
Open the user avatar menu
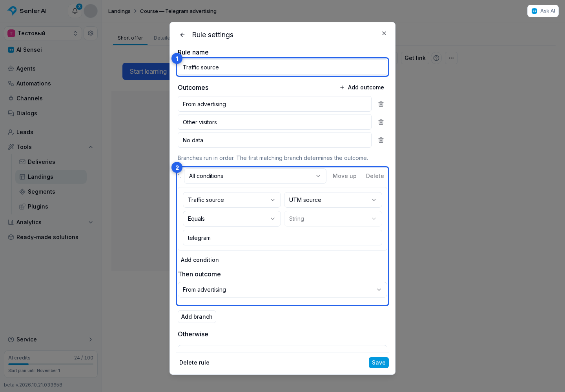[91, 11]
